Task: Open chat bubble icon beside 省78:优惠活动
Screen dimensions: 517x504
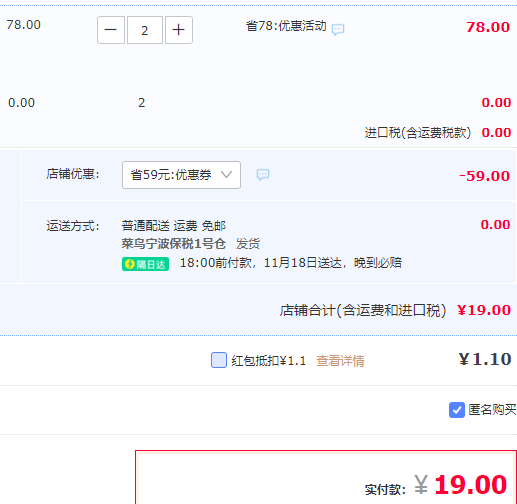Action: pos(338,29)
